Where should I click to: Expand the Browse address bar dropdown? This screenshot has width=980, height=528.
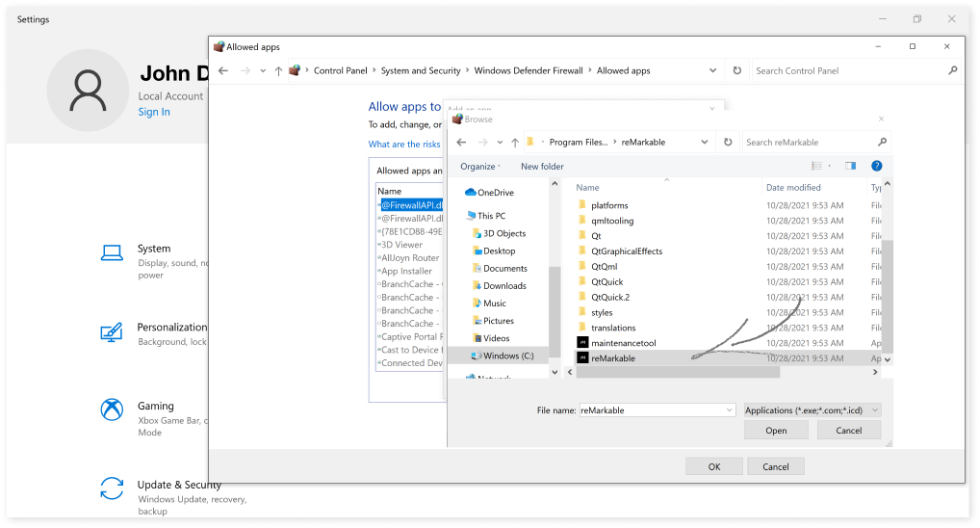707,143
